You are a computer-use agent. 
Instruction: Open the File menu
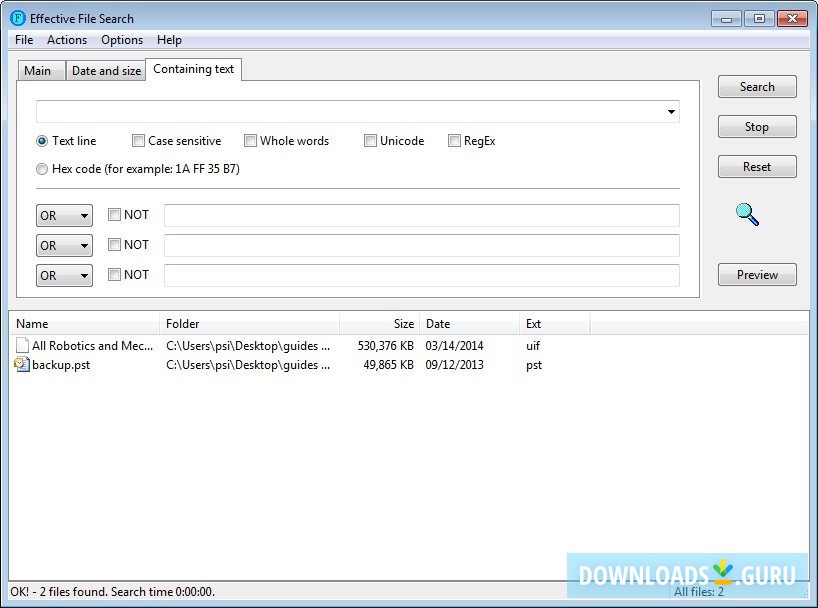point(24,40)
